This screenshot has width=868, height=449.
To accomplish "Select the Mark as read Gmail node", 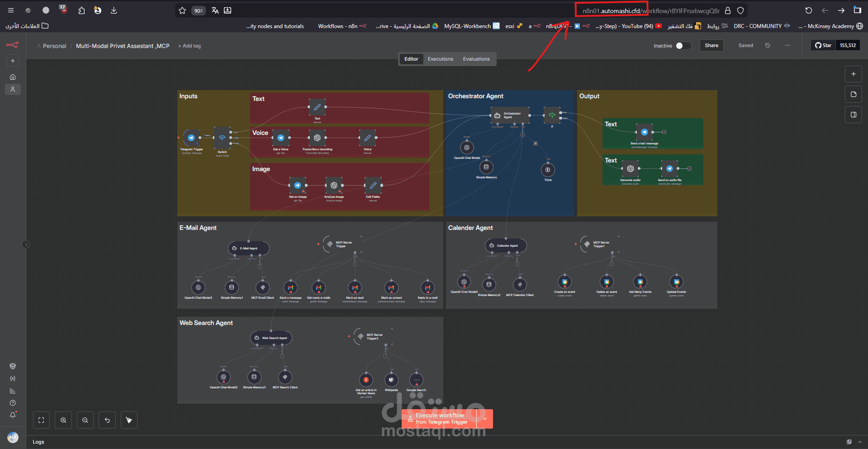I will pos(355,287).
